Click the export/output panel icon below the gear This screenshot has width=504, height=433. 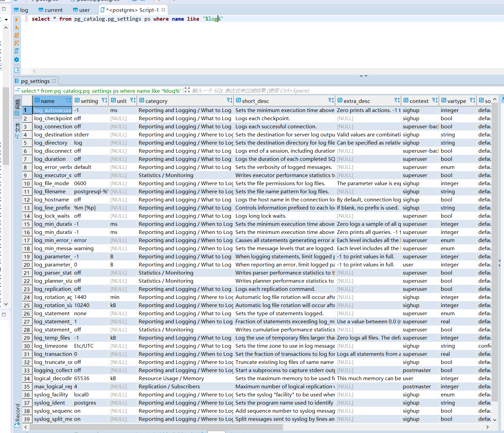17,70
